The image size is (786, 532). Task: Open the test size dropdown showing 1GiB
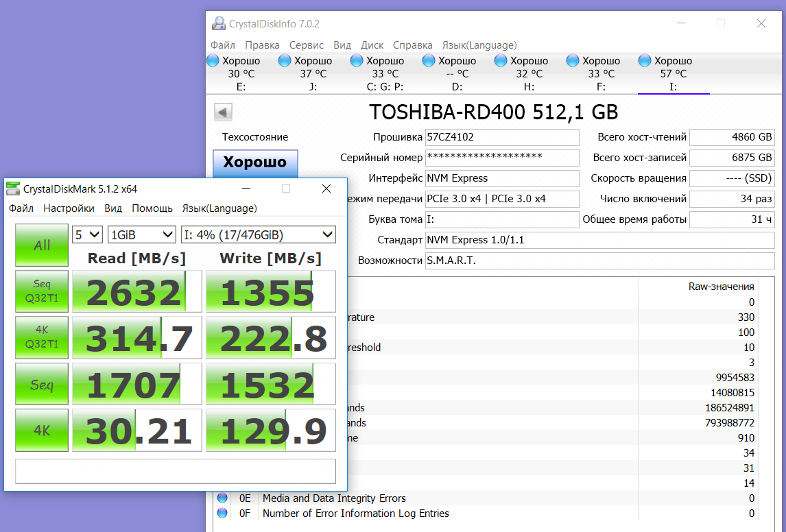tap(142, 234)
